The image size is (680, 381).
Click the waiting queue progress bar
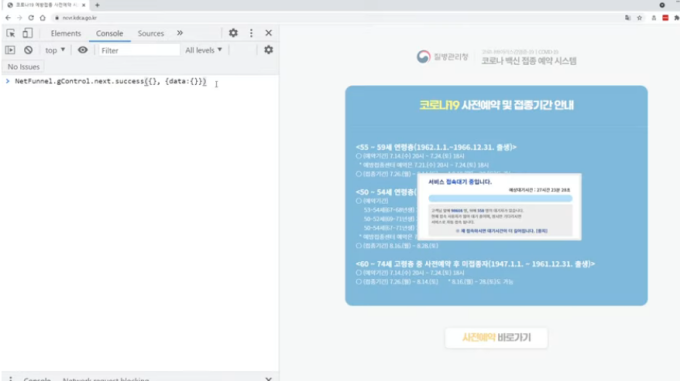500,199
